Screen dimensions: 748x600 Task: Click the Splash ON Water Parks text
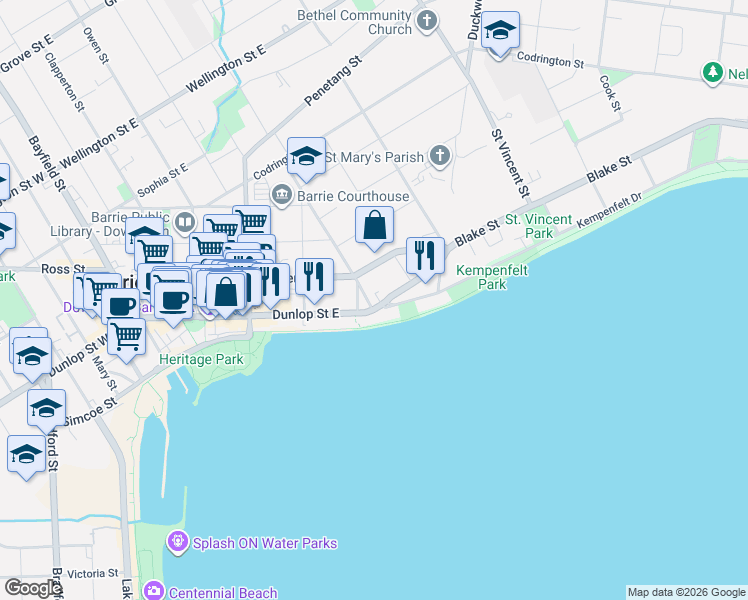(265, 543)
